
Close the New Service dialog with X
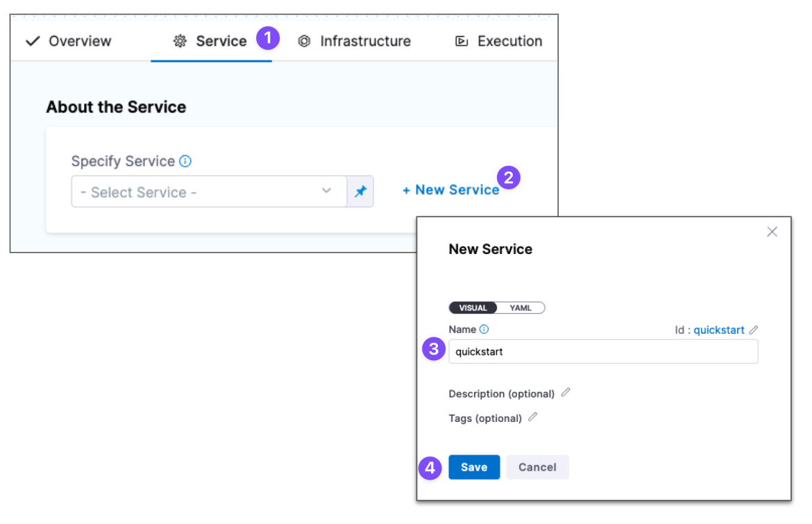coord(772,232)
